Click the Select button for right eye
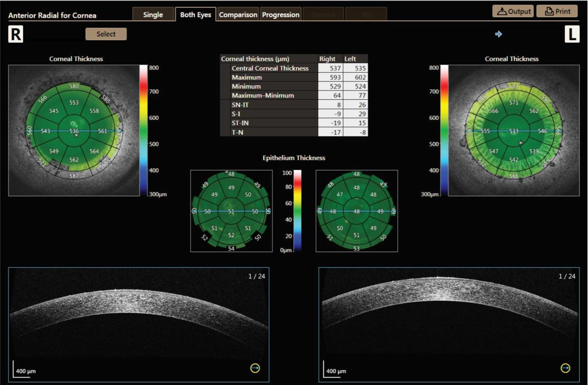This screenshot has width=588, height=385. tap(106, 34)
